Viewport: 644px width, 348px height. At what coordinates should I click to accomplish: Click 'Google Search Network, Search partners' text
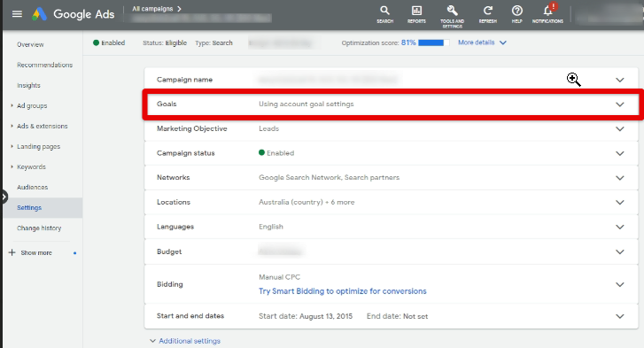[x=329, y=178]
